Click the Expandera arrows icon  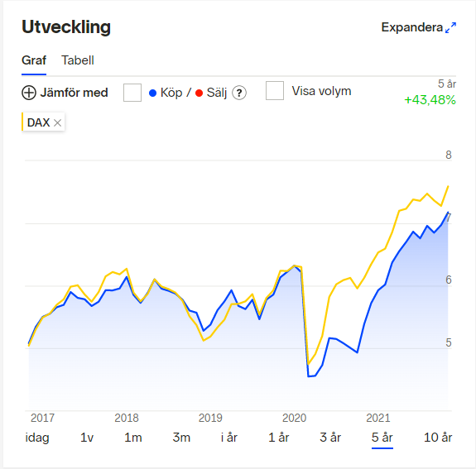(x=450, y=27)
